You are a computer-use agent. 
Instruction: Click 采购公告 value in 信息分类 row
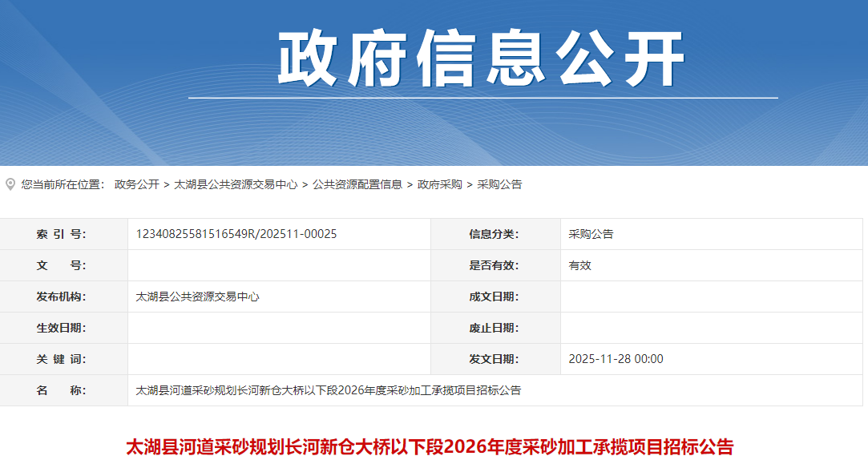(x=591, y=234)
